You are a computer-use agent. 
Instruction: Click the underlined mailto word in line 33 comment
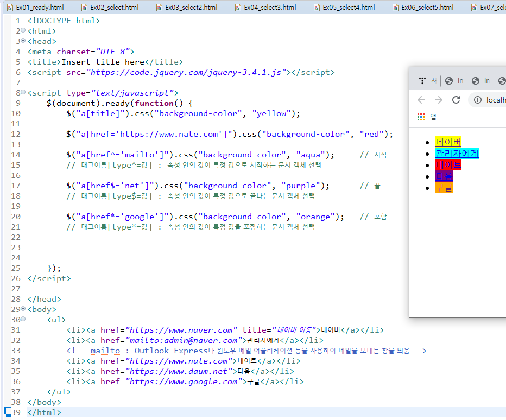coord(105,351)
